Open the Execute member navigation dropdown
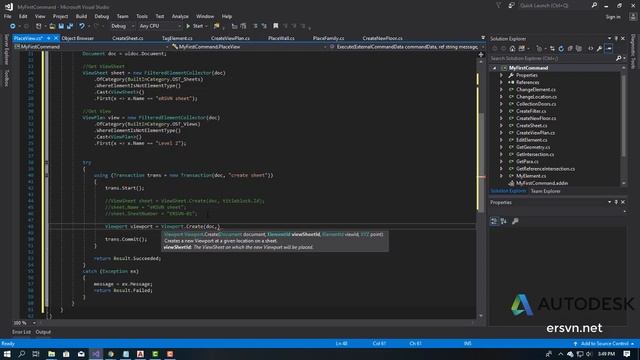The height and width of the screenshot is (360, 640). pos(407,47)
